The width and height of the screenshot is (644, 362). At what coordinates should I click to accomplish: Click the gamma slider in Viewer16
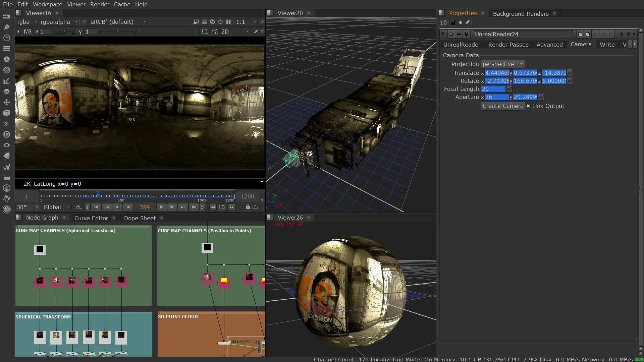(x=117, y=32)
